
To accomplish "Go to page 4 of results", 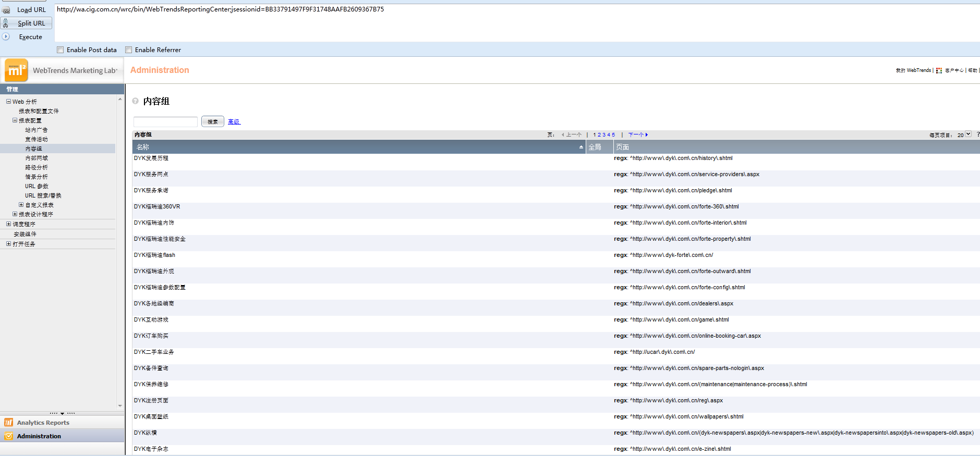I will 609,134.
